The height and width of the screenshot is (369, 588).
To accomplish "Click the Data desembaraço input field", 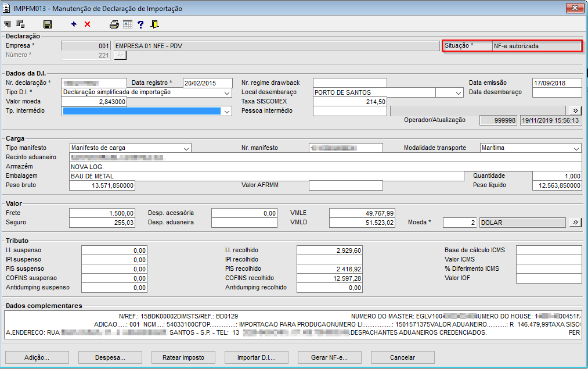I will (x=557, y=92).
